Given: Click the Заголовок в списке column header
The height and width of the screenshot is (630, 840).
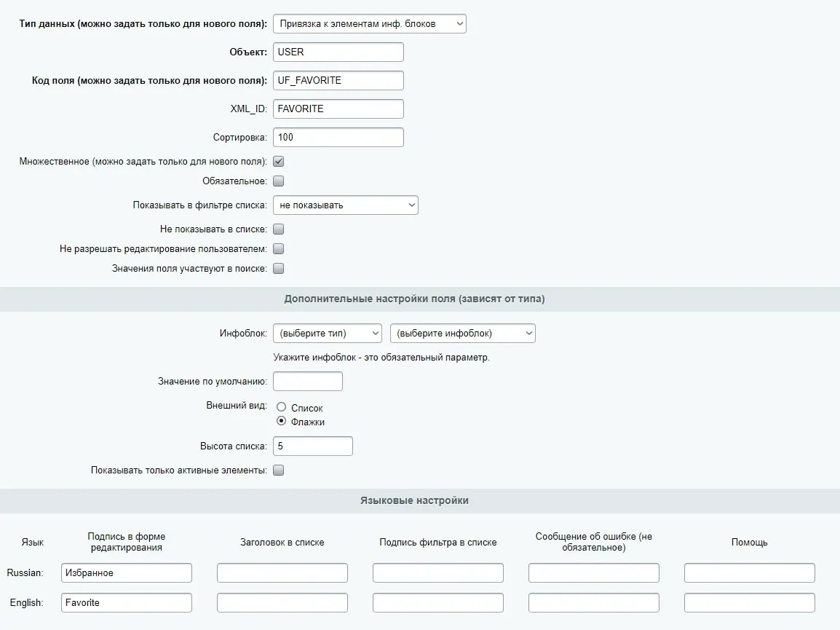Looking at the screenshot, I should [282, 542].
